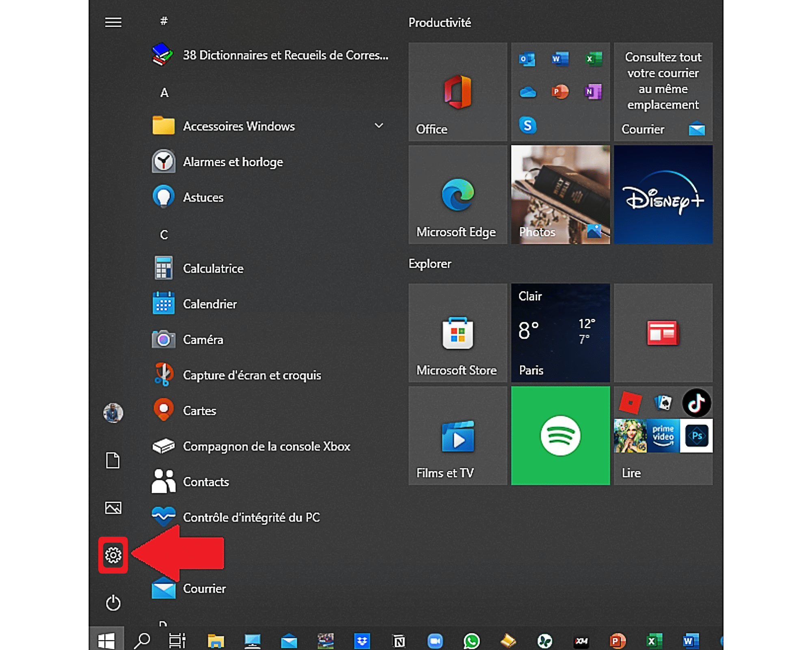The width and height of the screenshot is (812, 650).
Task: Open the Astuces app
Action: pyautogui.click(x=269, y=197)
